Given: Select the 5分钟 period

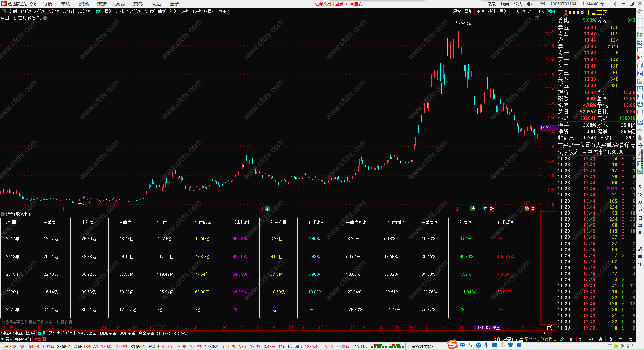Looking at the screenshot, I should pyautogui.click(x=39, y=11).
